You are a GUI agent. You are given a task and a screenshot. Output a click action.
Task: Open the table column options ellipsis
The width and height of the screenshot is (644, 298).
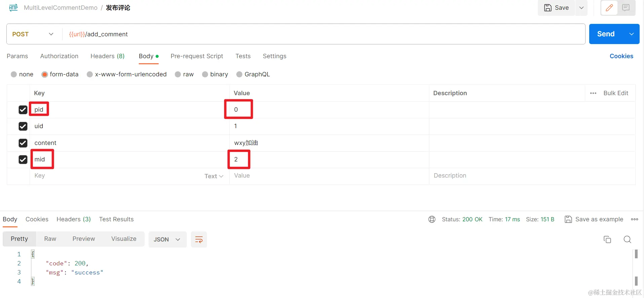[x=593, y=93]
